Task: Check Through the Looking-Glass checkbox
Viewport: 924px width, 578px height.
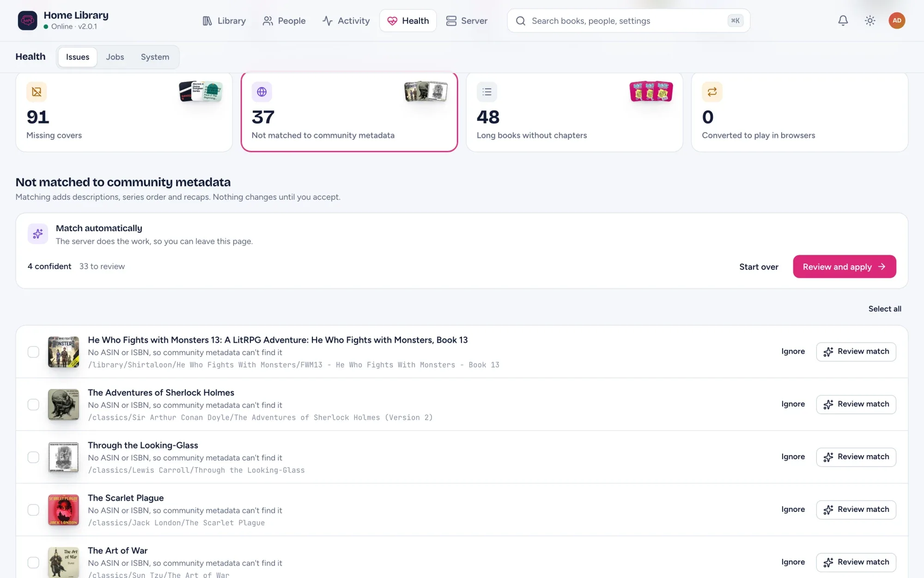Action: click(x=33, y=457)
